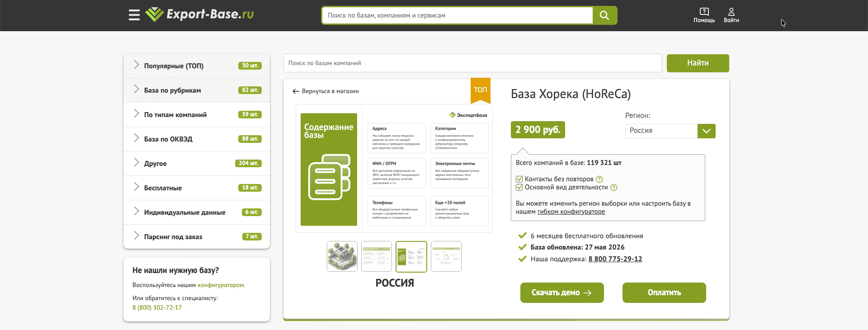This screenshot has width=868, height=330.
Task: Click the База обновлена: 27 мая 2026 text
Action: pos(577,247)
